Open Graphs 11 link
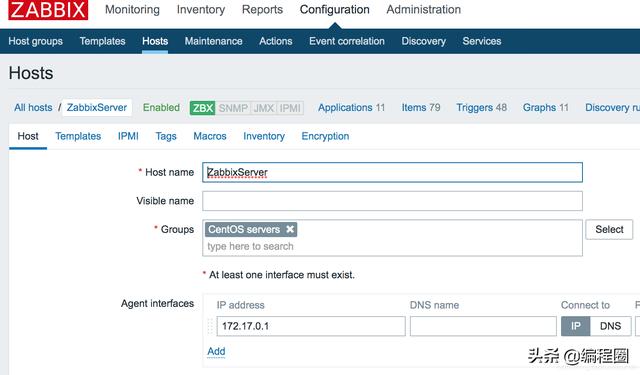Image resolution: width=640 pixels, height=375 pixels. [x=546, y=108]
